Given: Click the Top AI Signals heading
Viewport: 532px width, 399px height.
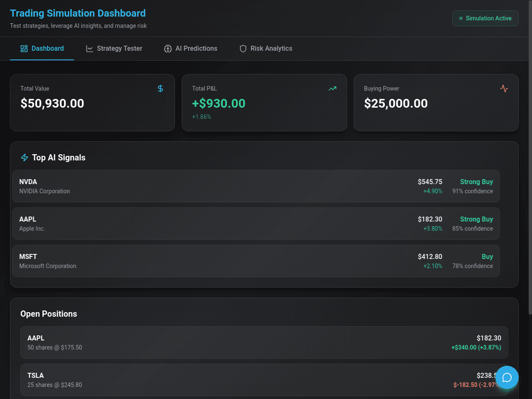Looking at the screenshot, I should coord(59,158).
